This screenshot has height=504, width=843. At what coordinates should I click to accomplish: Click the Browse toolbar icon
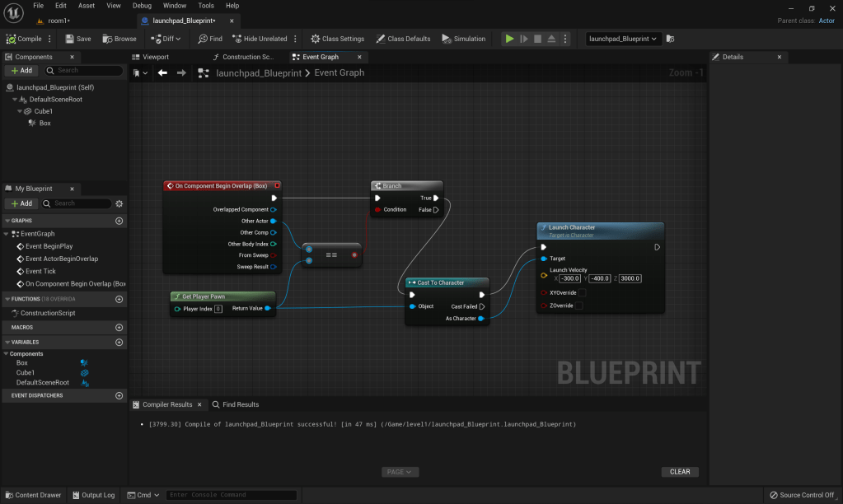point(119,39)
